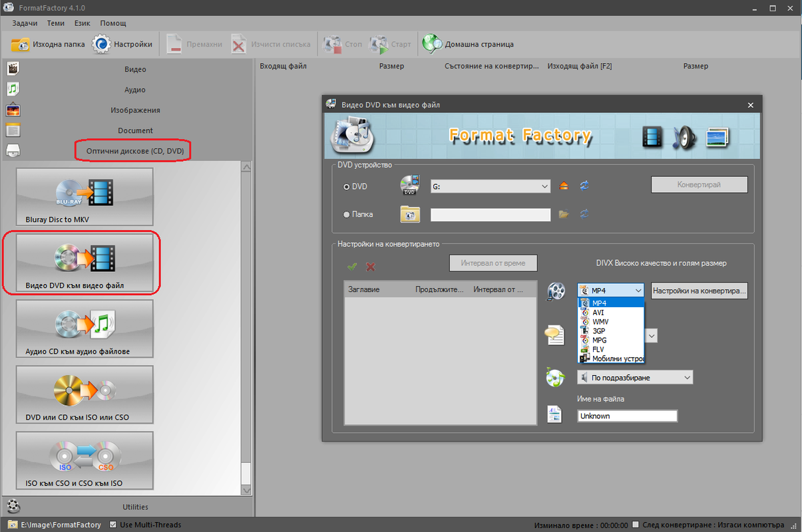
Task: Click the picture icon beside Изображения
Action: pos(13,110)
